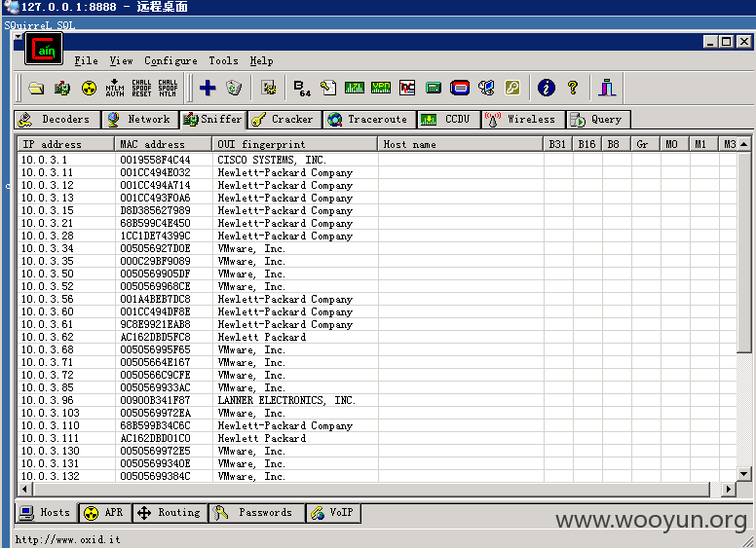Open the VNC password decoder icon

point(407,89)
